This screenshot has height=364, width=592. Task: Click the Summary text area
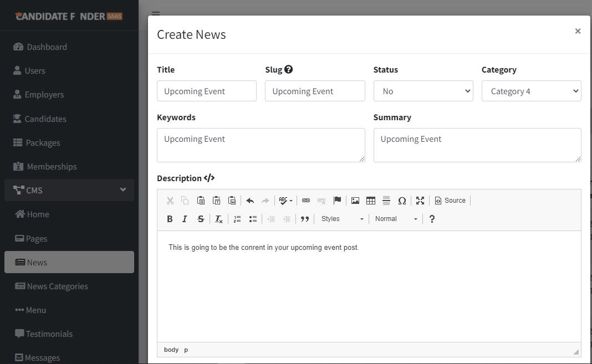click(477, 145)
